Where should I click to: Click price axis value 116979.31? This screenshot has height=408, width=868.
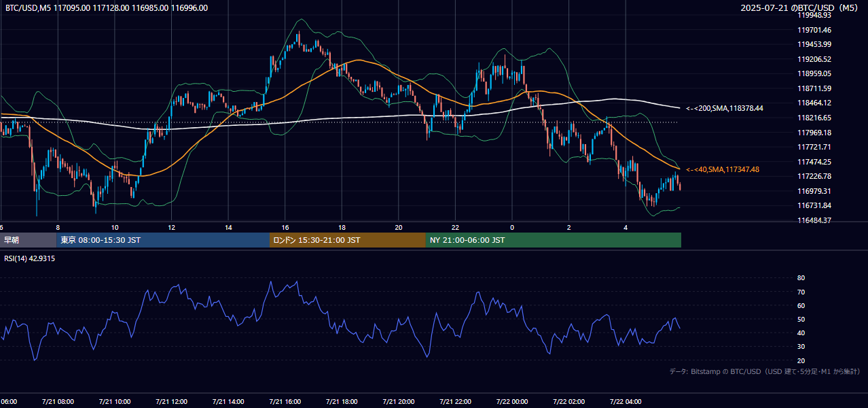[814, 191]
